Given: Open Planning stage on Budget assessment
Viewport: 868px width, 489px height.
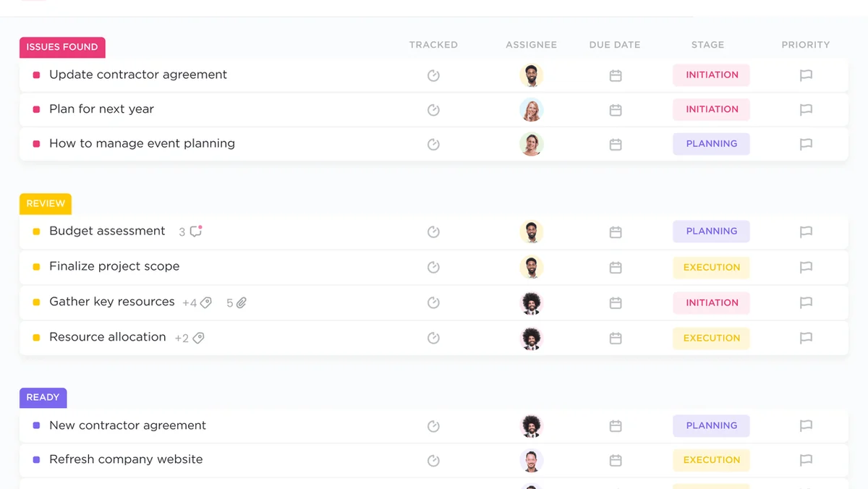Looking at the screenshot, I should [711, 231].
